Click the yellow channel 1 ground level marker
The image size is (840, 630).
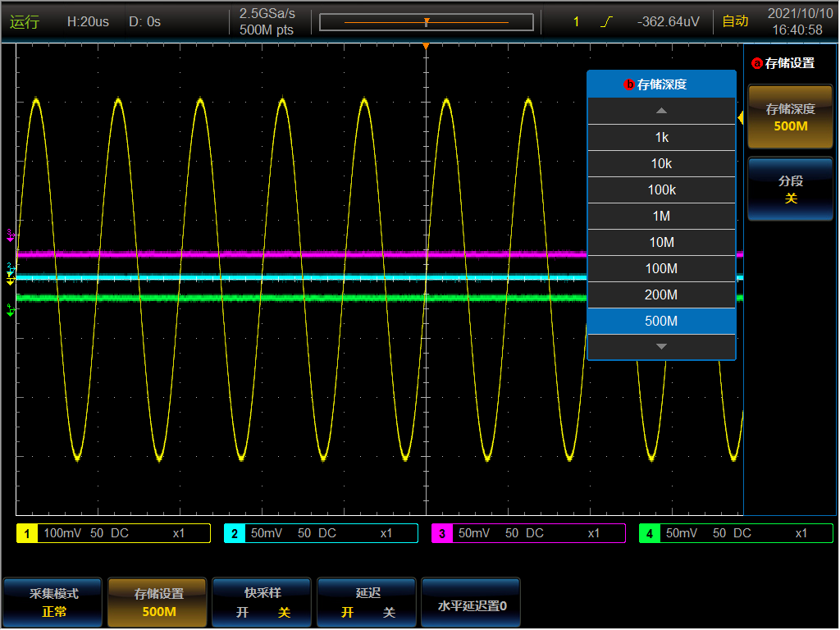coord(11,281)
